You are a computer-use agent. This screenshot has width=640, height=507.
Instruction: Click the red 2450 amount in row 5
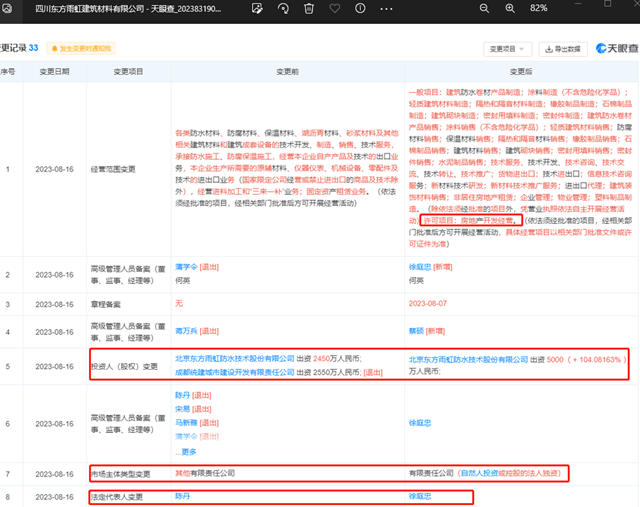(321, 358)
